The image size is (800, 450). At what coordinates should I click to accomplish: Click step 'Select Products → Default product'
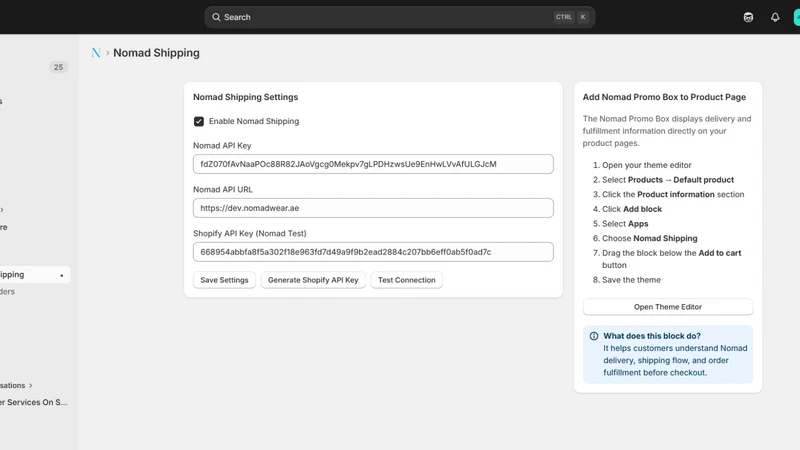(x=668, y=180)
